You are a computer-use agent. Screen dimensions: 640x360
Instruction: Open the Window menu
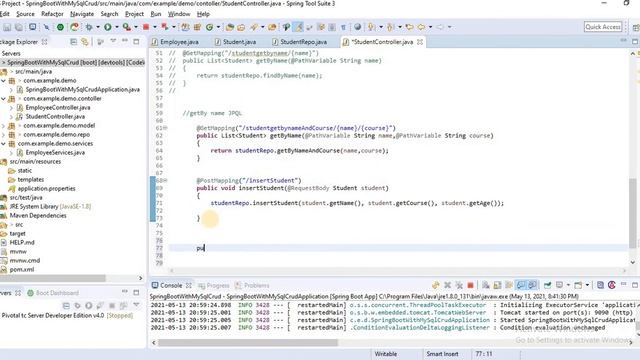(179, 14)
